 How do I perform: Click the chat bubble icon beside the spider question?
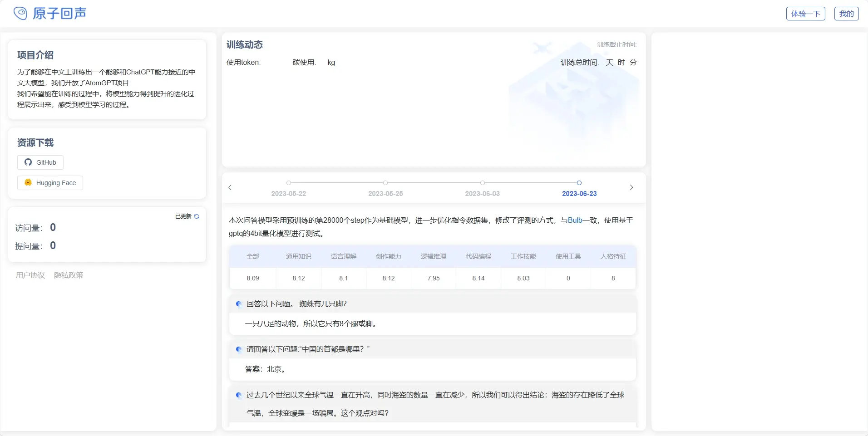[x=238, y=304]
